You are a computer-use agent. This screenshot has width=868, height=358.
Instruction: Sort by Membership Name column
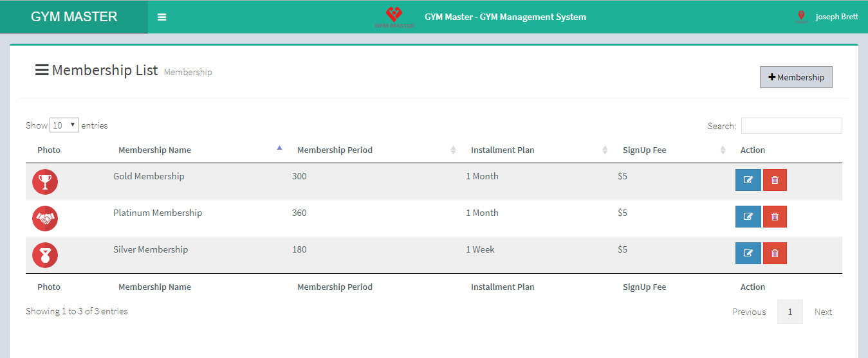click(x=154, y=150)
